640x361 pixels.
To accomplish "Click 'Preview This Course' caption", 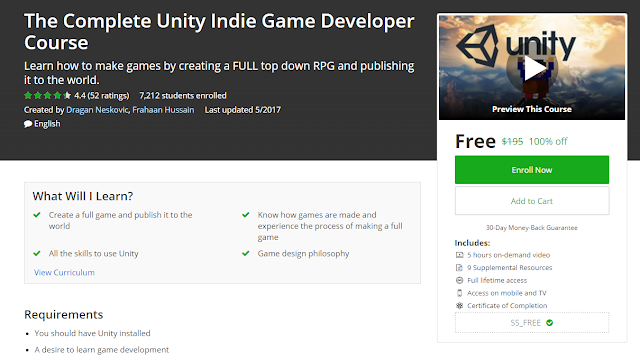I will (532, 109).
